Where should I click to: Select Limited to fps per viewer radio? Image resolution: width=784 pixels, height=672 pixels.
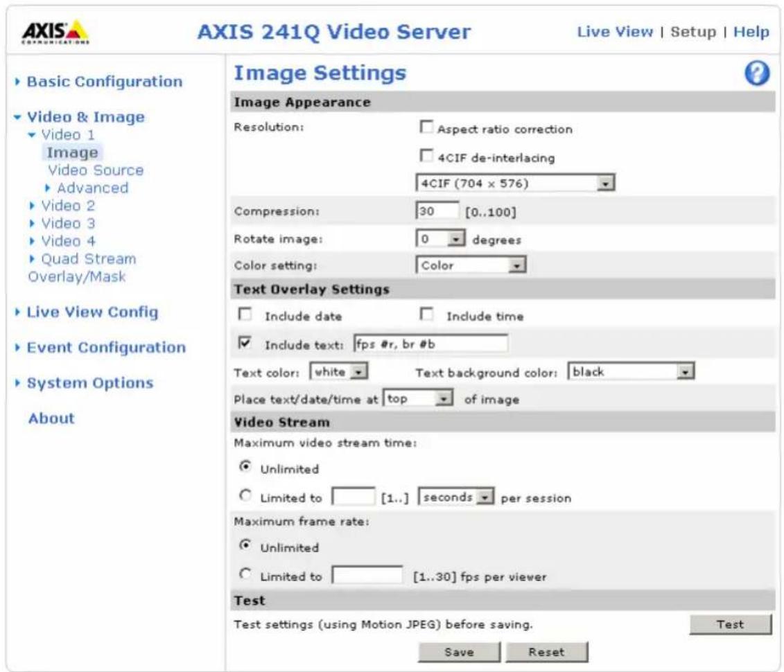click(x=245, y=574)
